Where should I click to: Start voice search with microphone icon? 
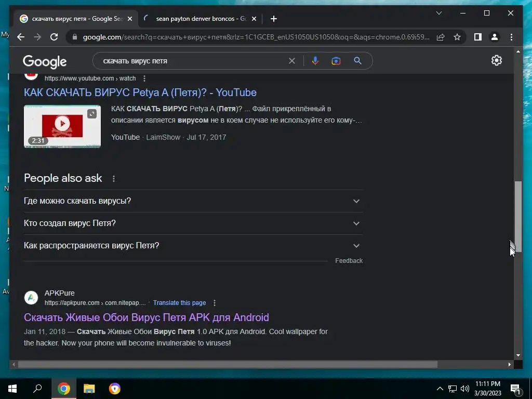315,61
